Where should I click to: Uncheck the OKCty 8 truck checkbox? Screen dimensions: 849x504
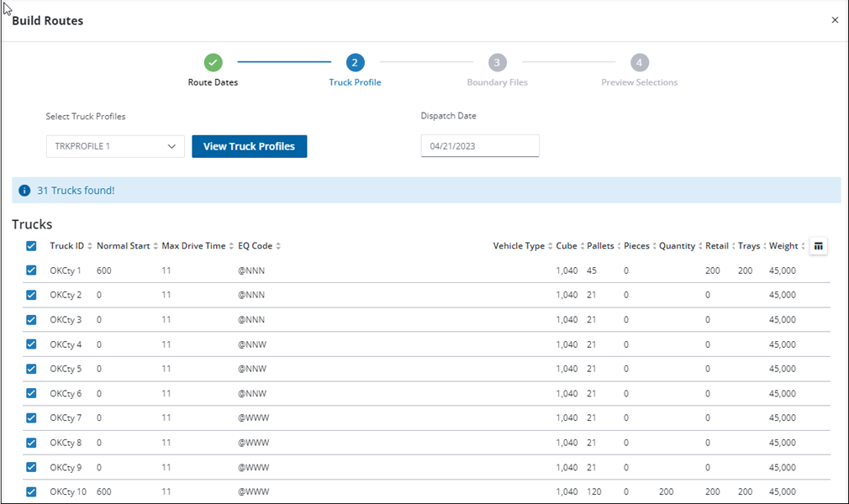(31, 443)
